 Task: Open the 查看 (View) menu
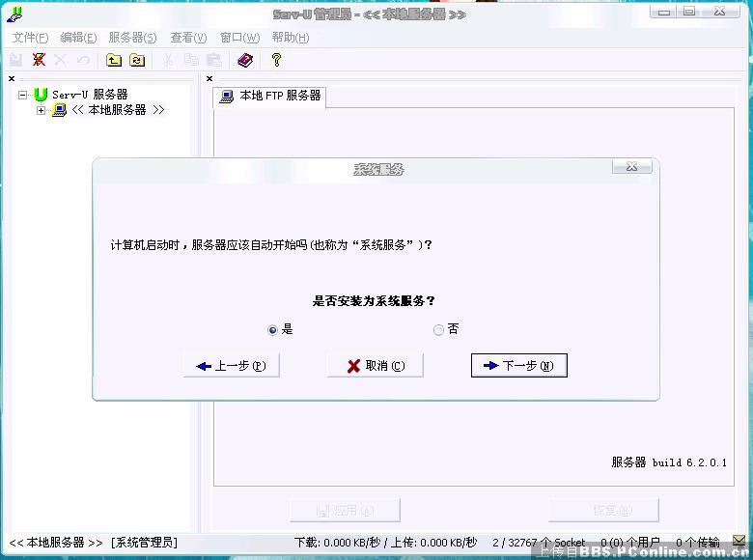click(188, 38)
